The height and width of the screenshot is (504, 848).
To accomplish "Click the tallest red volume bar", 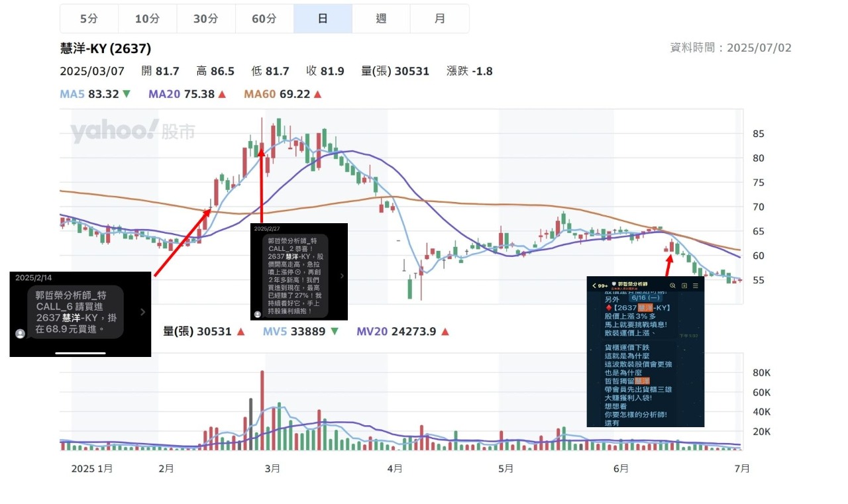I will coord(262,409).
